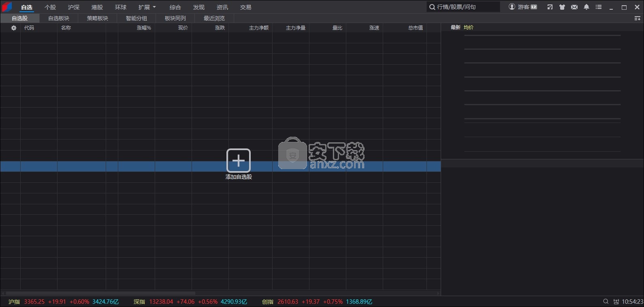Click the L2 level badge
Image resolution: width=644 pixels, height=307 pixels.
tap(534, 7)
